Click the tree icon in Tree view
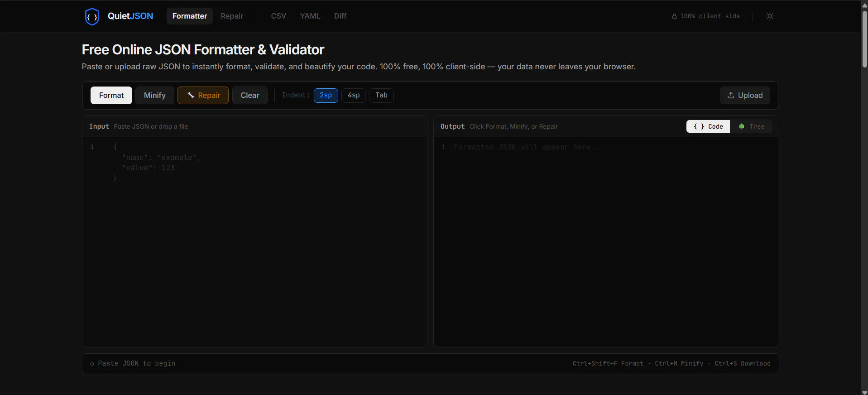Image resolution: width=868 pixels, height=395 pixels. click(741, 126)
